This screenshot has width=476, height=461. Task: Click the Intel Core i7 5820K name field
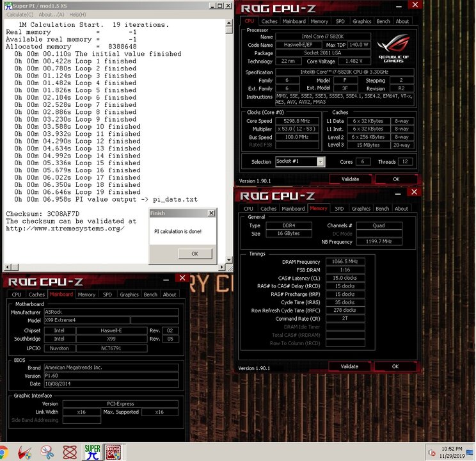[322, 36]
